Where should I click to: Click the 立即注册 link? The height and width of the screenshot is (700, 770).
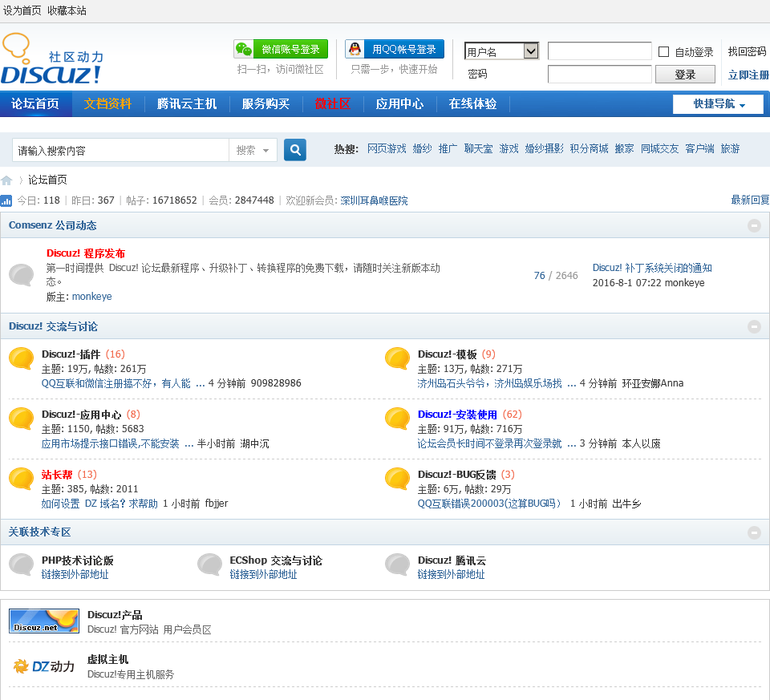tap(748, 75)
